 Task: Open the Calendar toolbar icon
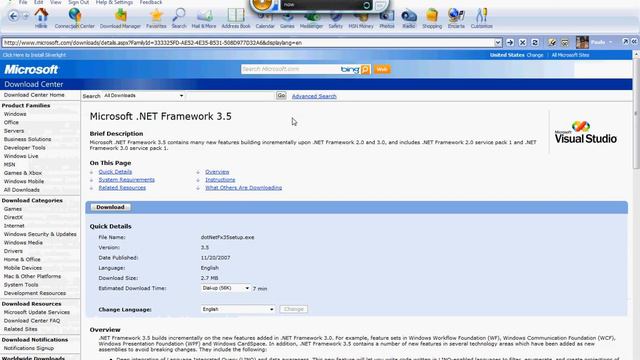point(265,19)
